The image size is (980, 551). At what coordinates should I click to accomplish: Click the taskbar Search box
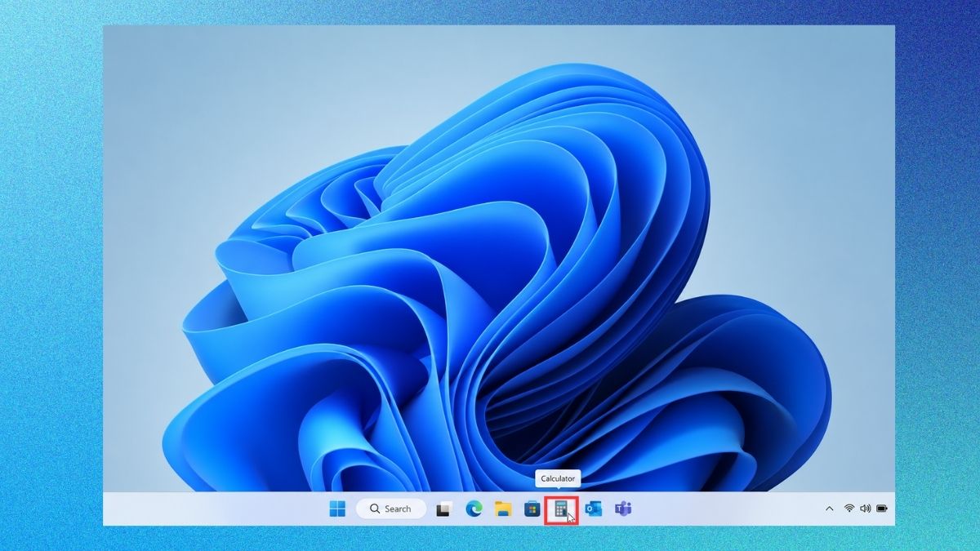(391, 509)
